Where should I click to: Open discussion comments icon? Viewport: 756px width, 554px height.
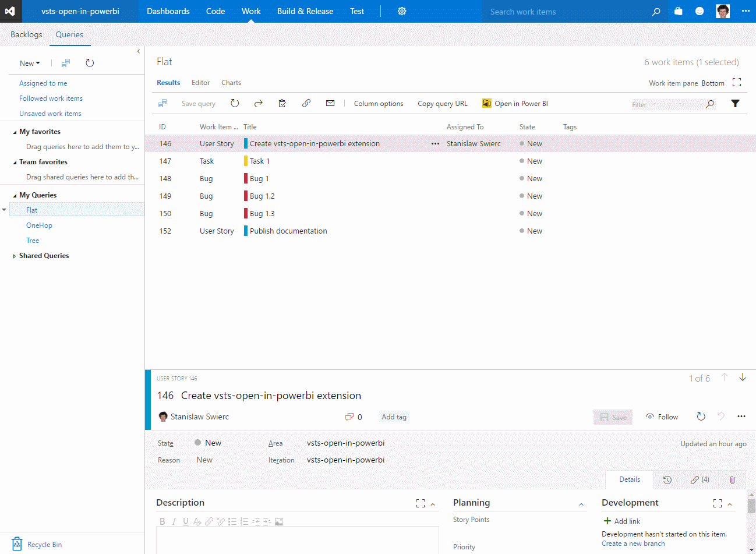click(x=349, y=417)
